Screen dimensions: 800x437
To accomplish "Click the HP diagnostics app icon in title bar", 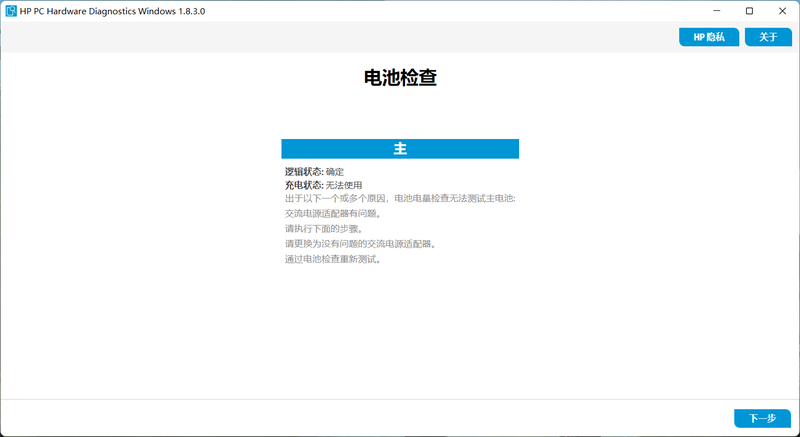I will tap(11, 11).
